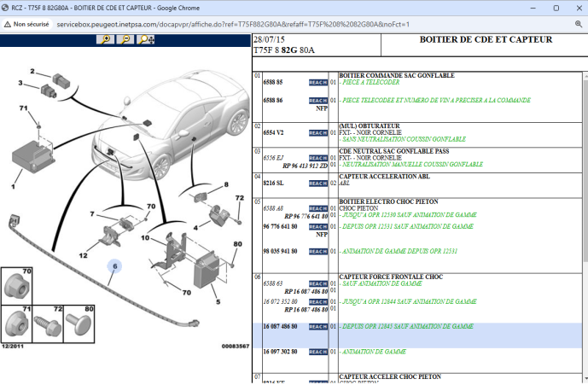Click heading 'CAPTEUR FORCE FRONTALE CHOC'
The image size is (588, 385).
tap(391, 277)
